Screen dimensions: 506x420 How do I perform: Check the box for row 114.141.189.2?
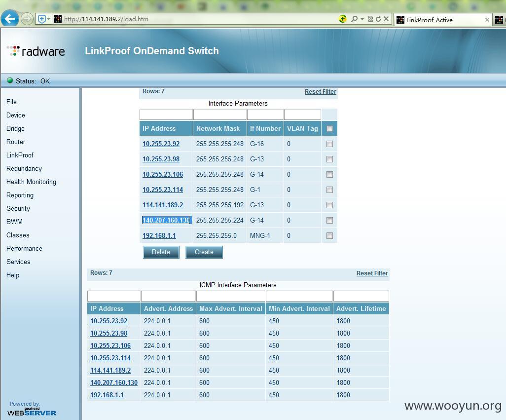coord(329,205)
